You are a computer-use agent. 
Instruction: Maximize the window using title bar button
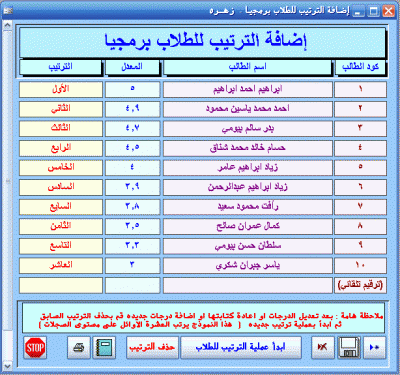pyautogui.click(x=374, y=11)
